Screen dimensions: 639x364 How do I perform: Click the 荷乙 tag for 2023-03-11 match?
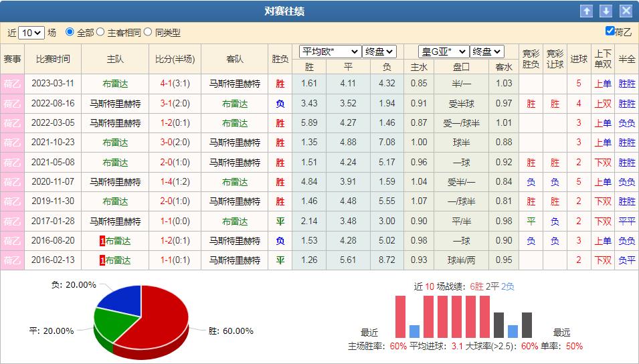(12, 84)
